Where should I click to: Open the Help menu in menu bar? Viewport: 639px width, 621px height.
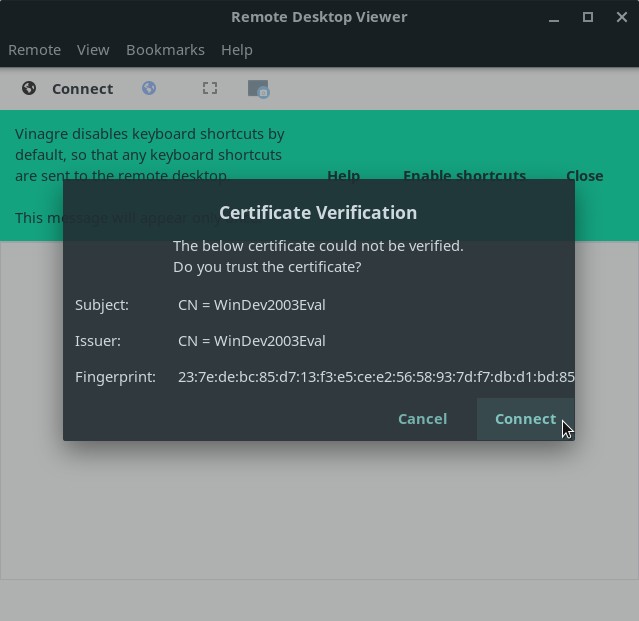(x=237, y=49)
